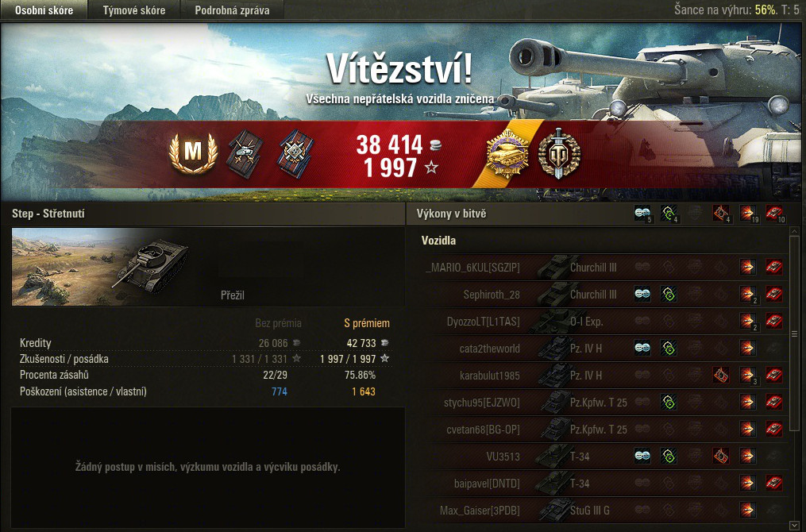Viewport: 806px width, 532px height.
Task: Select player cata2theworld in the list
Action: (x=489, y=349)
